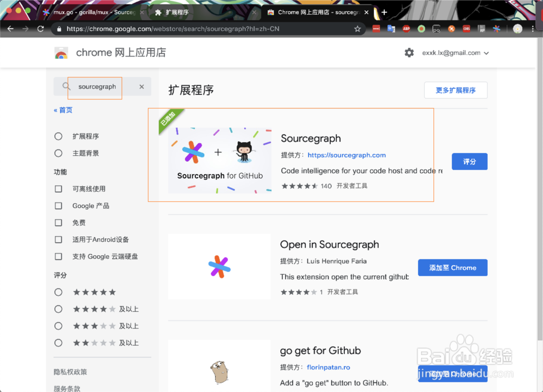The width and height of the screenshot is (543, 392).
Task: Click the address bar URL
Action: (173, 29)
